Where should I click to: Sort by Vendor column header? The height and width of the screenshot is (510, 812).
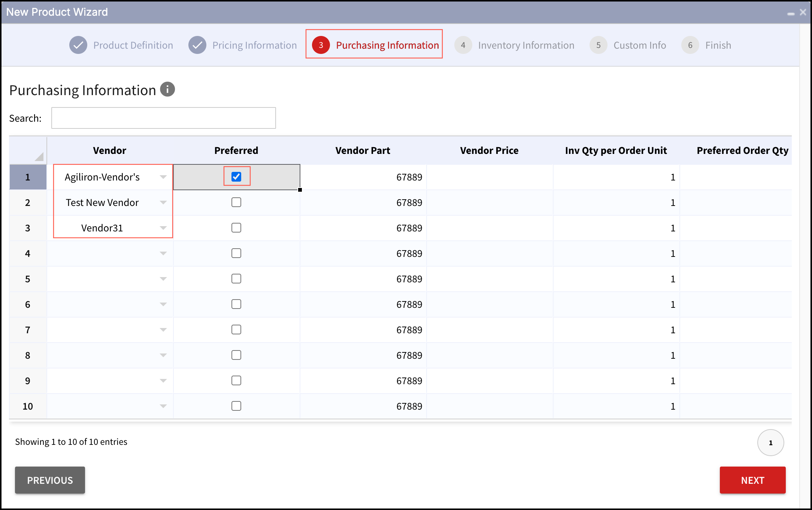pos(110,151)
